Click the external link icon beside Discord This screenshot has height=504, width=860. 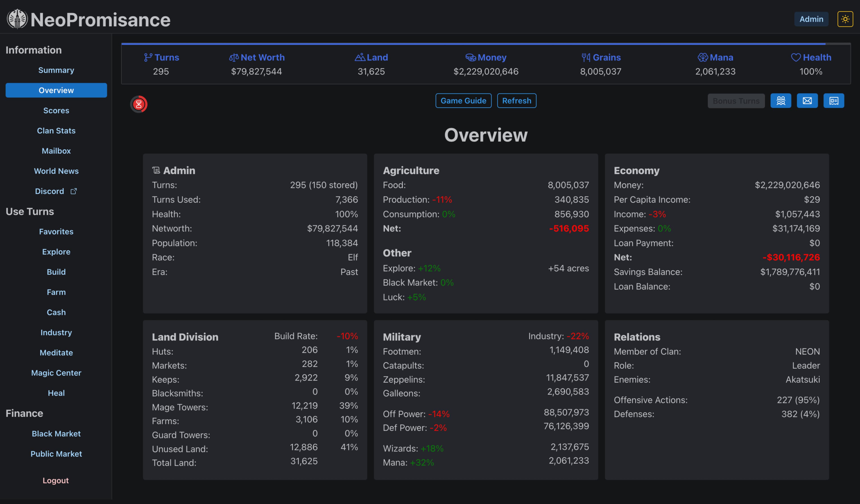pyautogui.click(x=74, y=191)
